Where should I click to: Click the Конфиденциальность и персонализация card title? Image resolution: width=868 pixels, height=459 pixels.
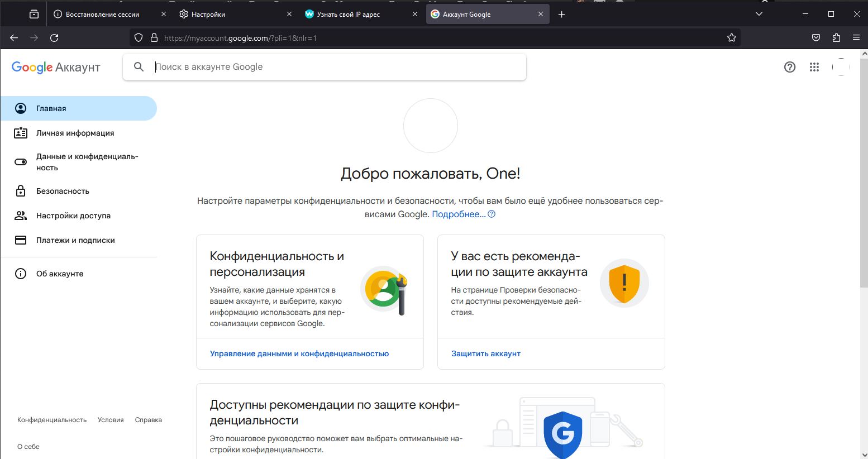tap(277, 264)
